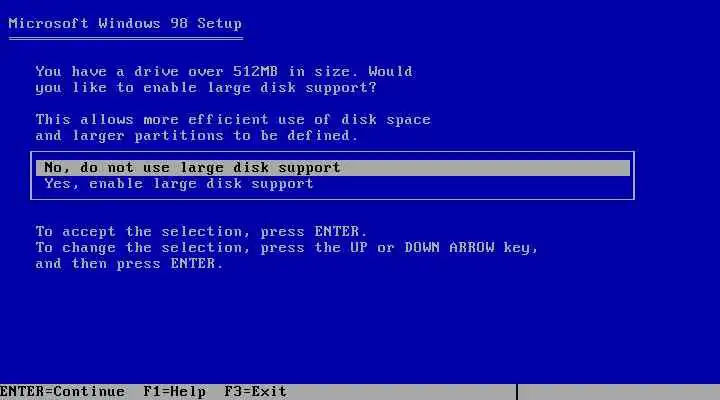Click F1=Help in the bottom bar
The image size is (720, 400).
click(174, 392)
